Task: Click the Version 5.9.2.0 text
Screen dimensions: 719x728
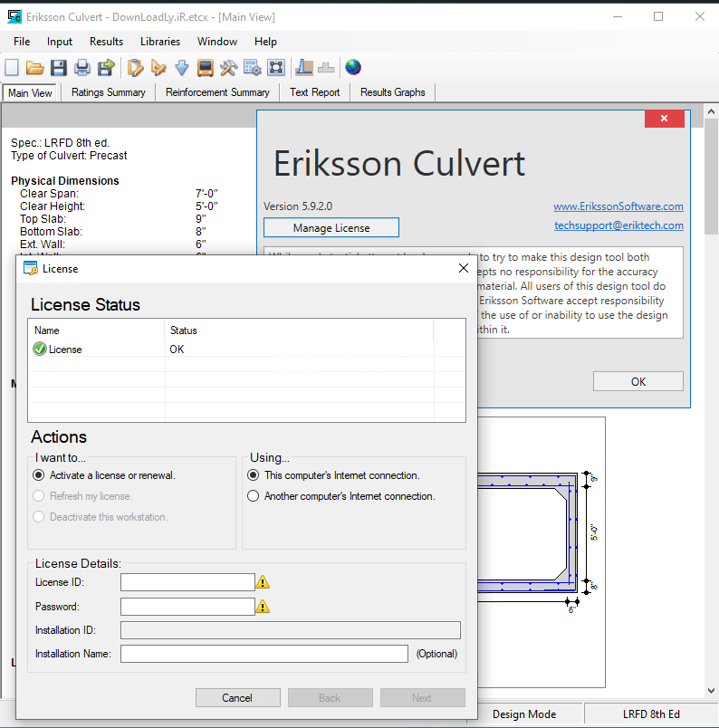Action: click(x=298, y=206)
